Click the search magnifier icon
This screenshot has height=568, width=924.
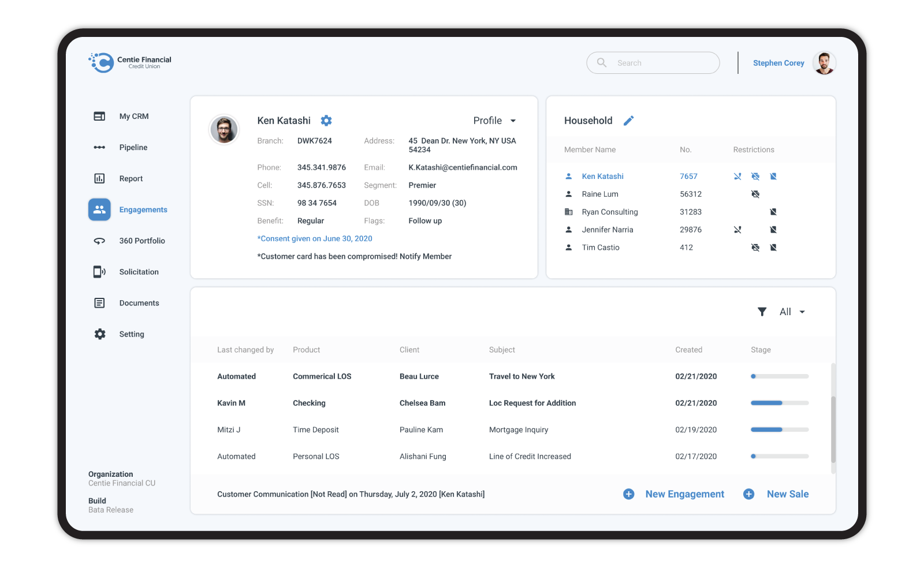click(602, 62)
